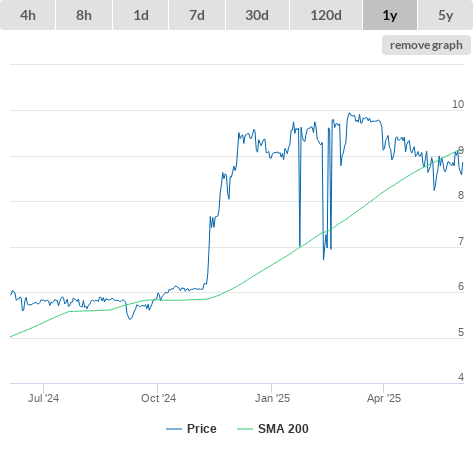
Task: Show the 5y price history
Action: pyautogui.click(x=445, y=15)
